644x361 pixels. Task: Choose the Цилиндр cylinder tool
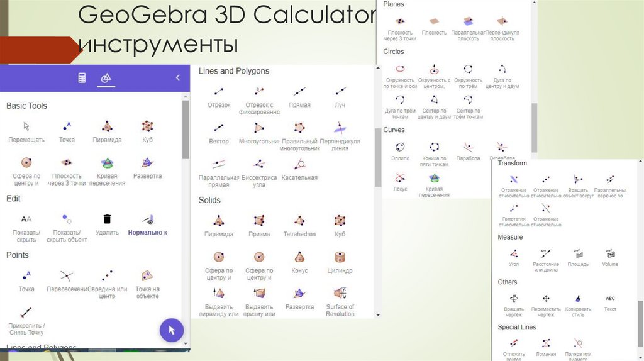pos(340,262)
